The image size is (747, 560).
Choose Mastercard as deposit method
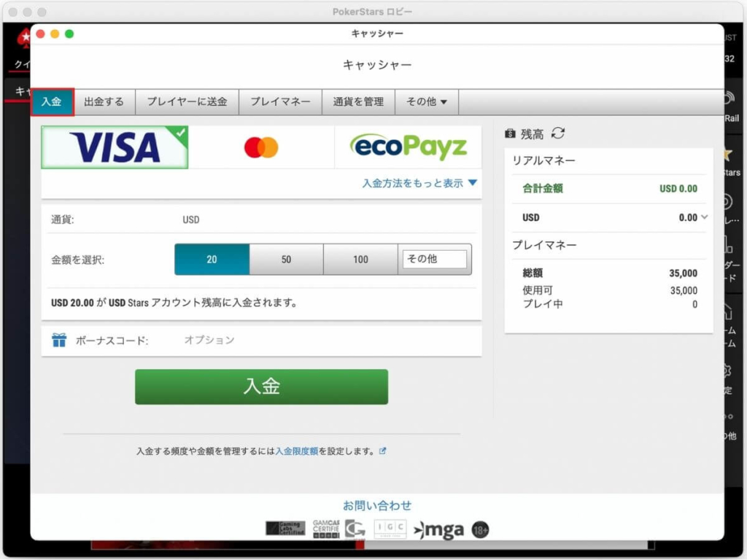261,147
